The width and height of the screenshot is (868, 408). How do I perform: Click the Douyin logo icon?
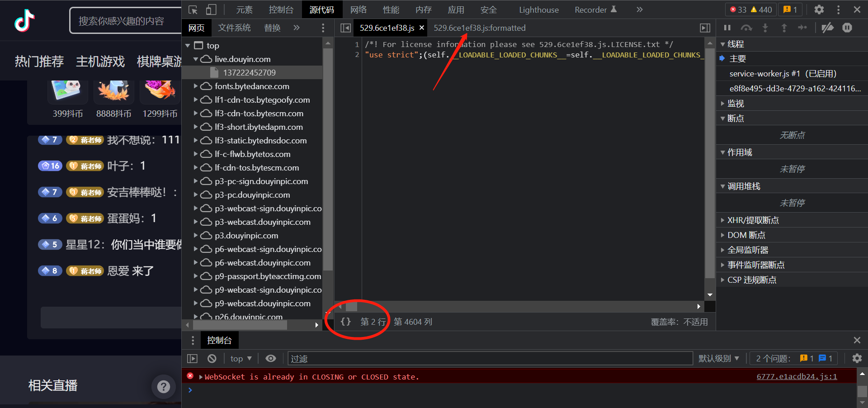[x=24, y=20]
